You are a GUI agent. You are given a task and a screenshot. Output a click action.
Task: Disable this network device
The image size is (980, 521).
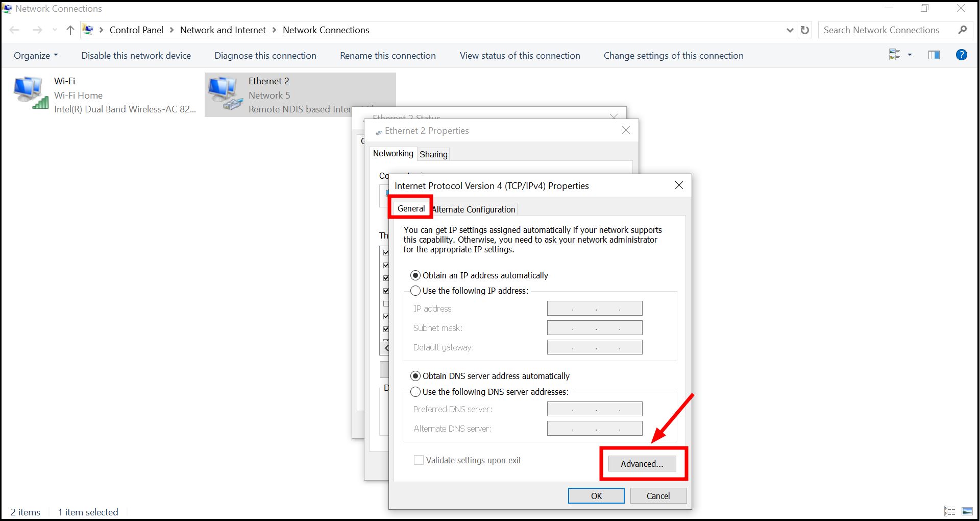(136, 56)
